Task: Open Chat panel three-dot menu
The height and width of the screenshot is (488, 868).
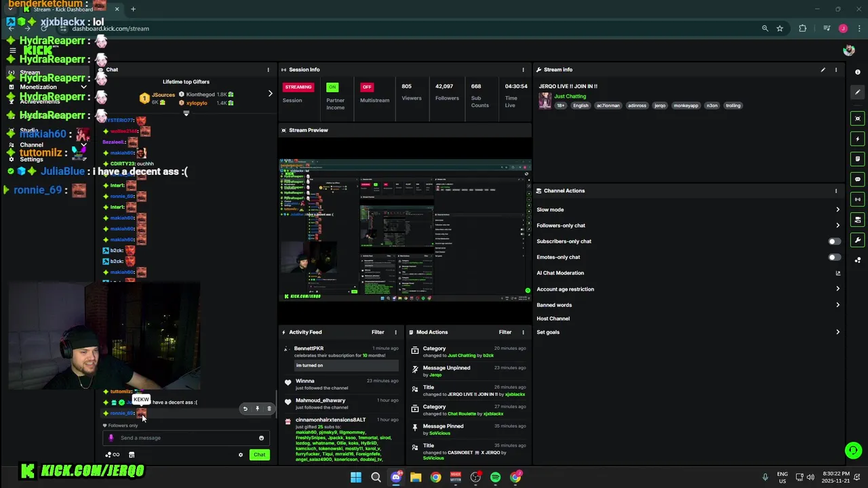Action: pos(268,70)
